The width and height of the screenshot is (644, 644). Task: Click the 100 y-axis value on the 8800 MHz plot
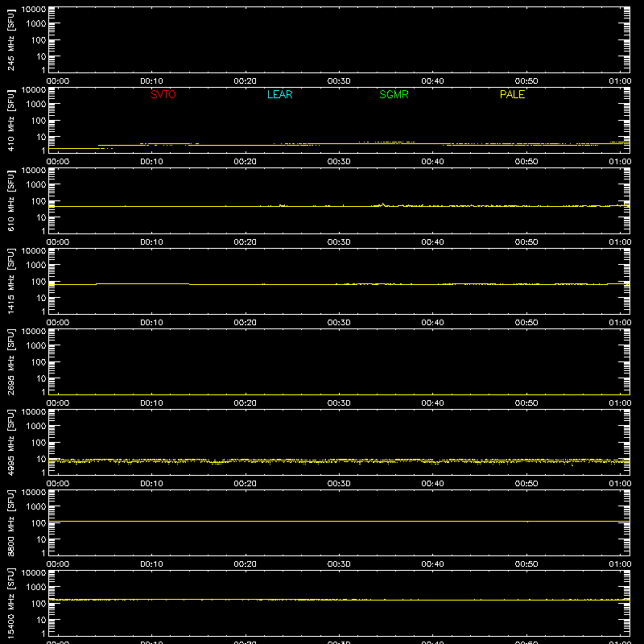pos(39,523)
